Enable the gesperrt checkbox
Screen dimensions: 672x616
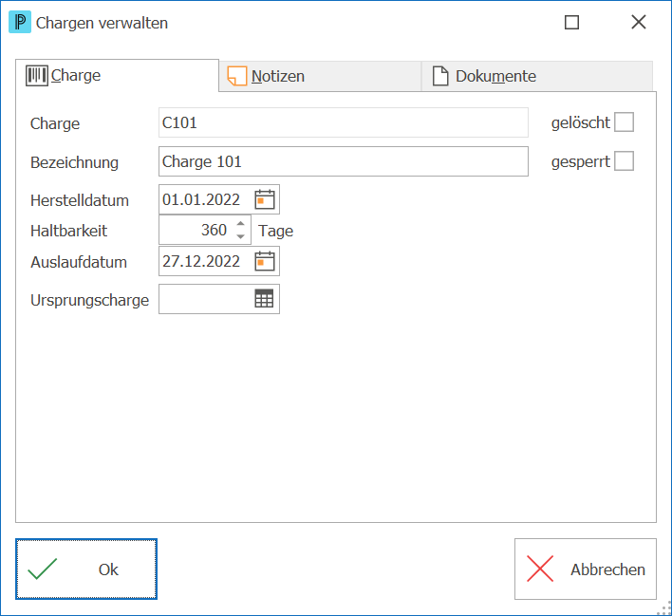[624, 161]
